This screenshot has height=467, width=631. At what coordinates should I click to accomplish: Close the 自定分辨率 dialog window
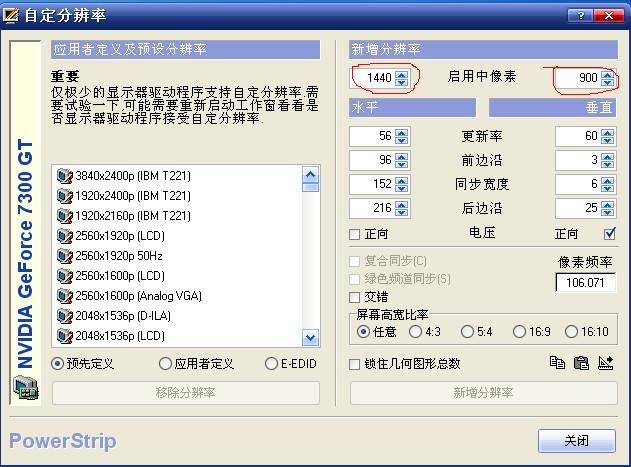point(608,16)
